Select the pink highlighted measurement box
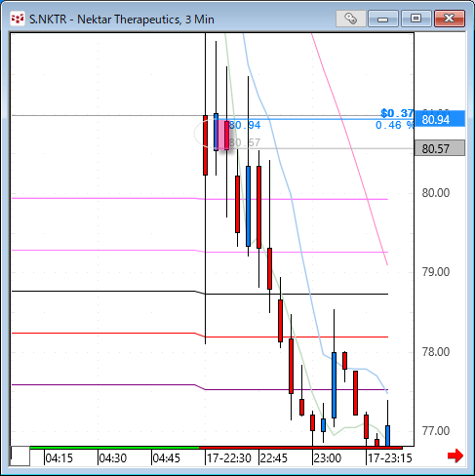This screenshot has height=476, width=475. (x=222, y=135)
